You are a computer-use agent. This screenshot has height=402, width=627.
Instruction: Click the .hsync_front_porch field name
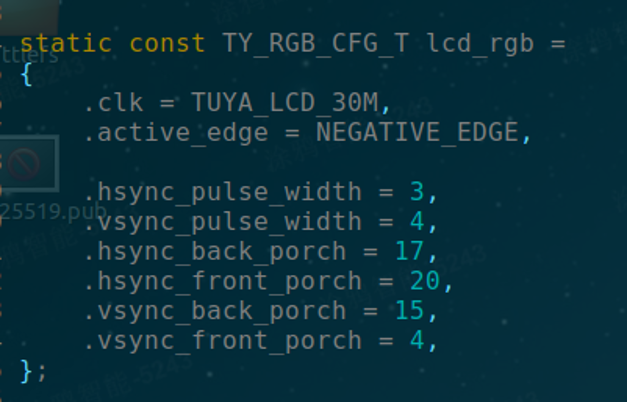coord(223,281)
